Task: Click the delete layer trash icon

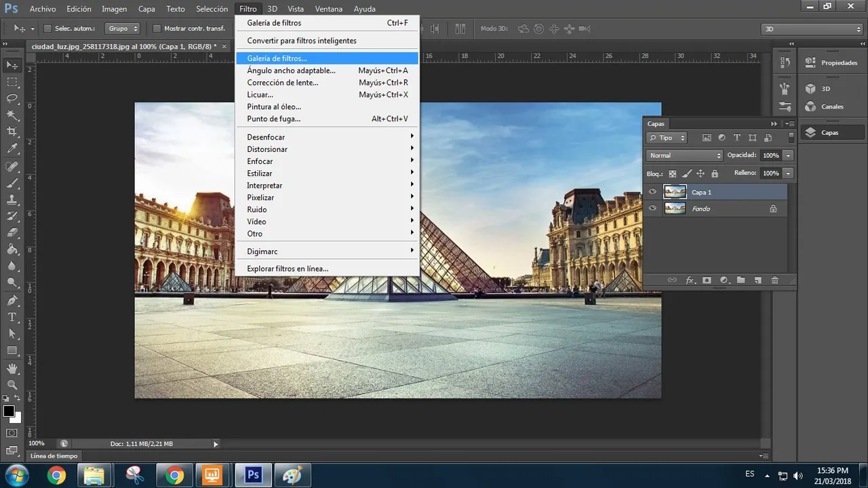Action: (x=775, y=280)
